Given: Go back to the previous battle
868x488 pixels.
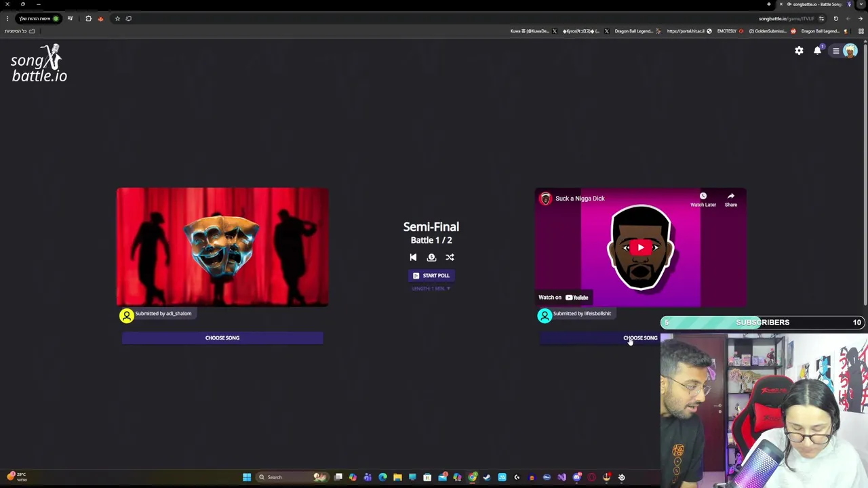Looking at the screenshot, I should point(413,258).
